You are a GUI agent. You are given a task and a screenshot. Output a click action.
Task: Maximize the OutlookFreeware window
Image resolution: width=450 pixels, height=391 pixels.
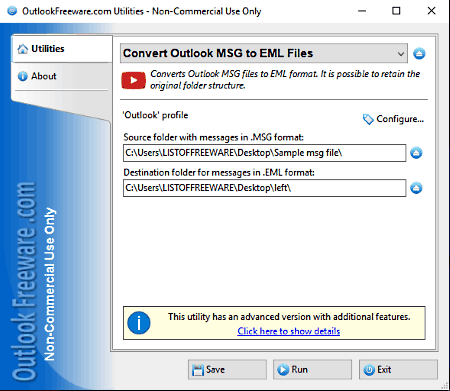pos(396,11)
